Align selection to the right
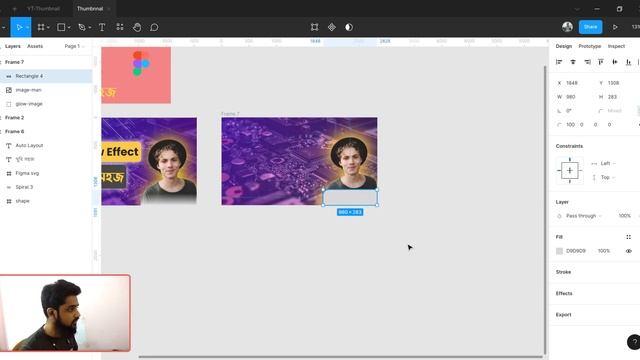 pos(587,62)
